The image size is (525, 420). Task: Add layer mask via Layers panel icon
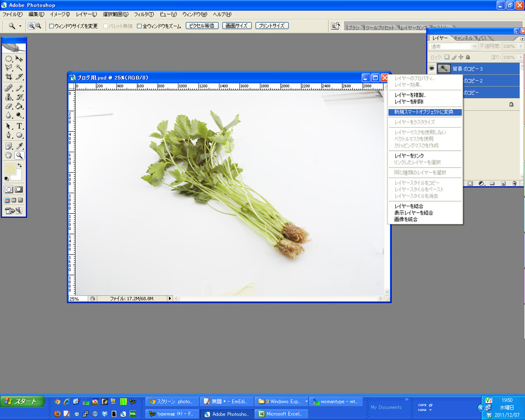470,183
